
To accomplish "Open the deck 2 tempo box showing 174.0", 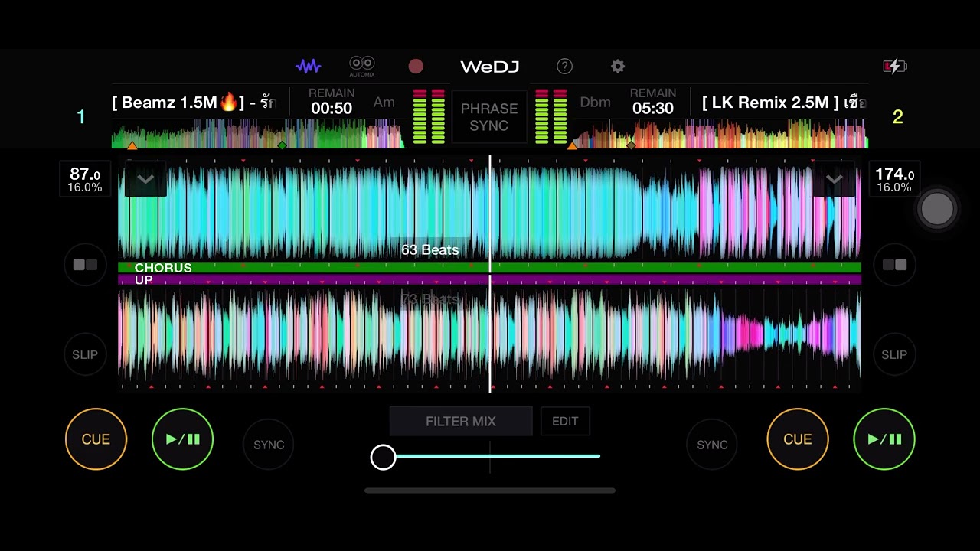I will tap(894, 180).
